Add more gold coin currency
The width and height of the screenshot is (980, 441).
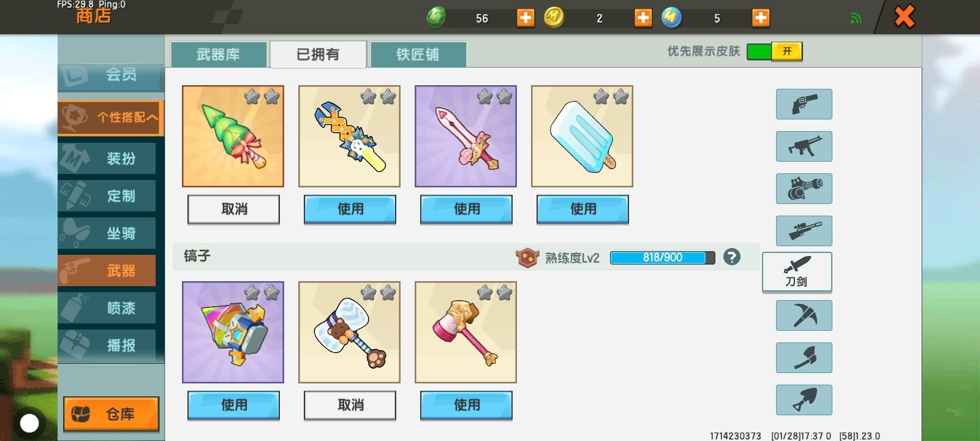643,18
